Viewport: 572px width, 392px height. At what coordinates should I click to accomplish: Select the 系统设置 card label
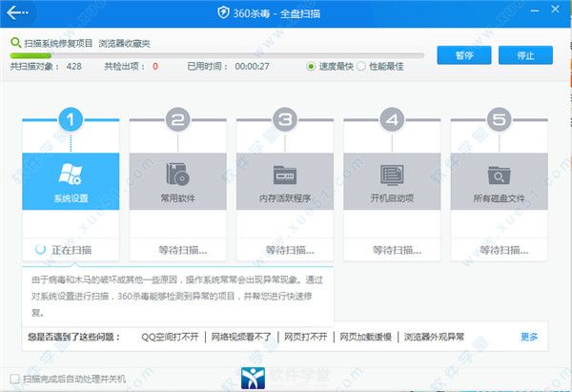71,198
